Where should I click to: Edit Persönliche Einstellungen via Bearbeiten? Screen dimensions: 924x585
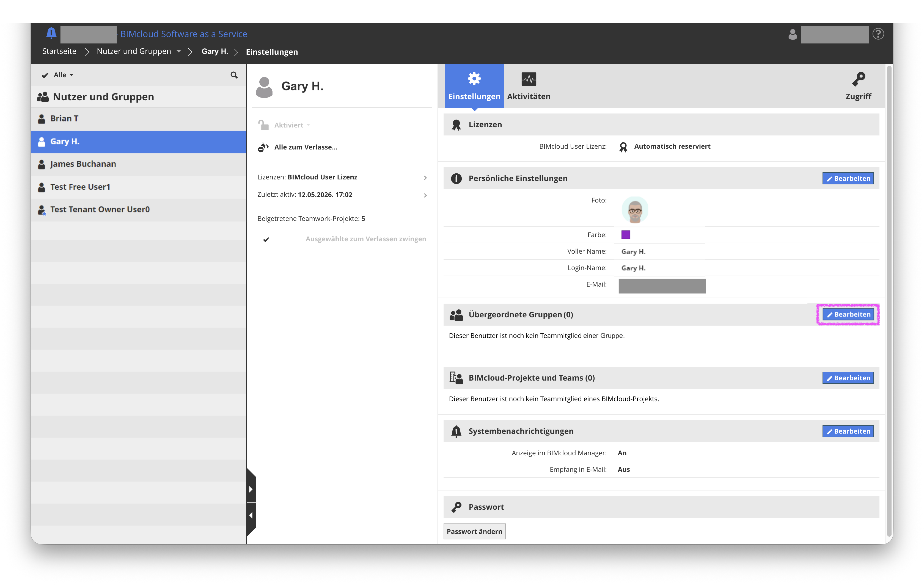[x=848, y=179]
